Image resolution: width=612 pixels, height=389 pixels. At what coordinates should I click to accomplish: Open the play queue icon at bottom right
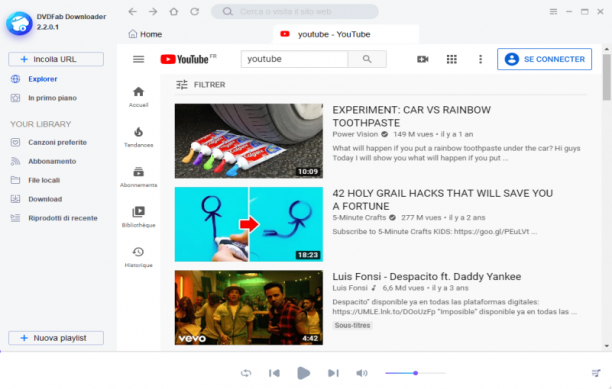tap(596, 373)
